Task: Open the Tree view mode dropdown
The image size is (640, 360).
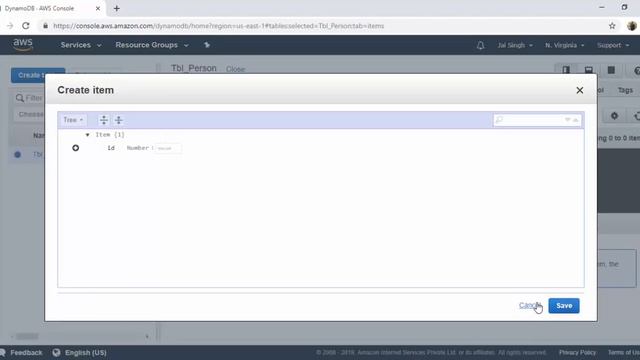Action: (x=73, y=120)
